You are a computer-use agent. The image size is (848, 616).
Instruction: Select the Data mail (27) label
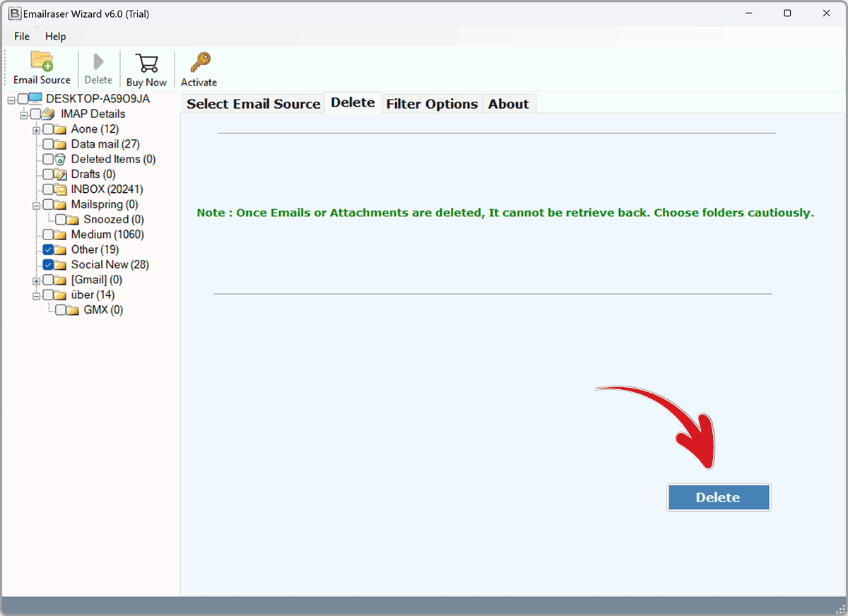tap(105, 144)
